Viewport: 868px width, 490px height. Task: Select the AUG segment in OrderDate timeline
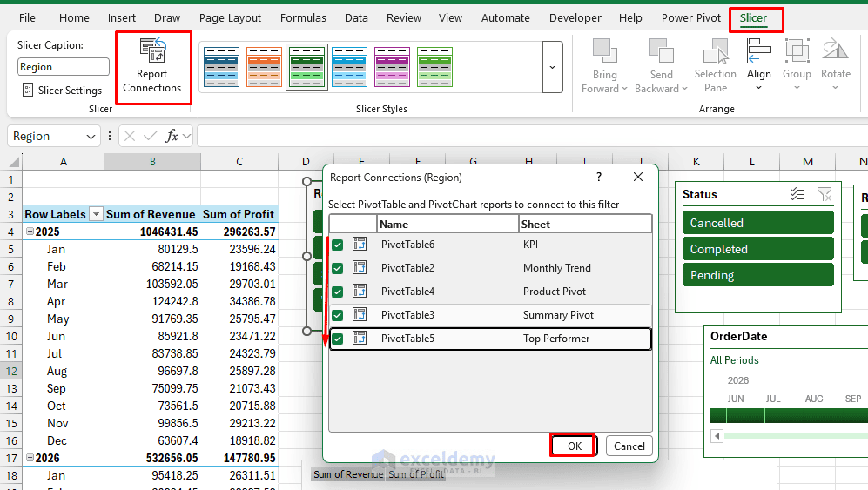[x=824, y=416]
